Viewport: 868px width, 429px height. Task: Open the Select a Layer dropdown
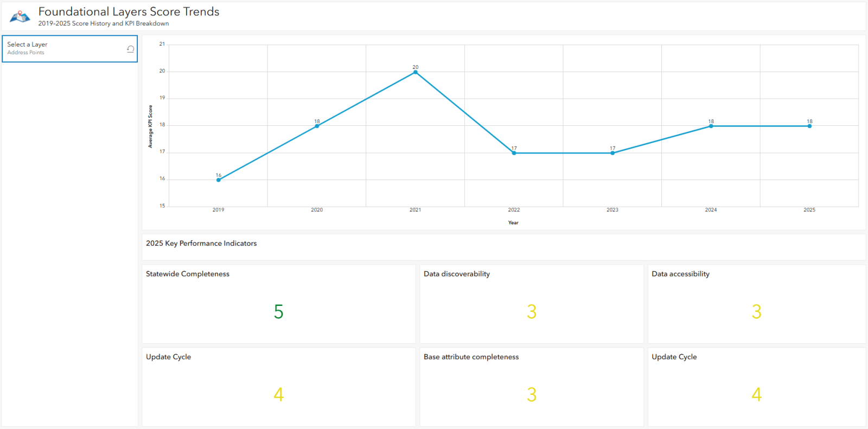[x=70, y=49]
